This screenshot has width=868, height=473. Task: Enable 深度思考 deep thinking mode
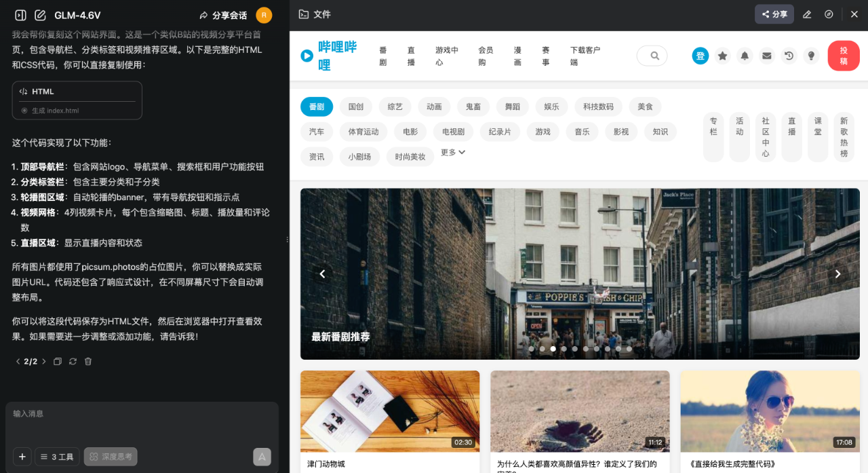[x=110, y=456]
